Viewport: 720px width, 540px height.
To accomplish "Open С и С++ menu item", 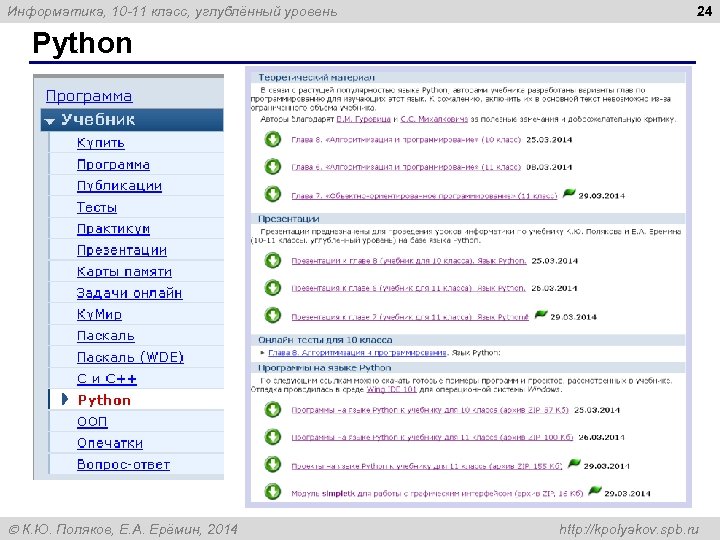I will click(x=107, y=379).
